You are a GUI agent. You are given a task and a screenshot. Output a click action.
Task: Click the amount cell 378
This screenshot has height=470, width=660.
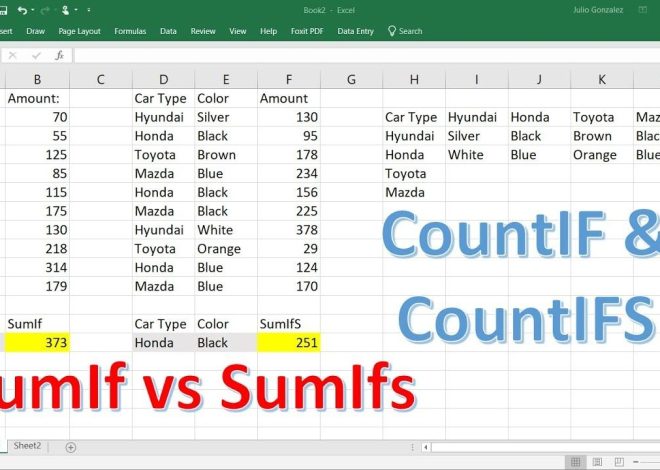289,230
